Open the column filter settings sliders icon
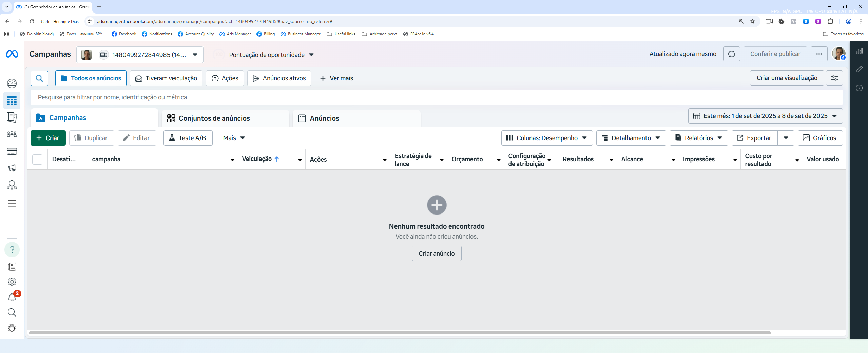The height and width of the screenshot is (353, 868). (834, 78)
